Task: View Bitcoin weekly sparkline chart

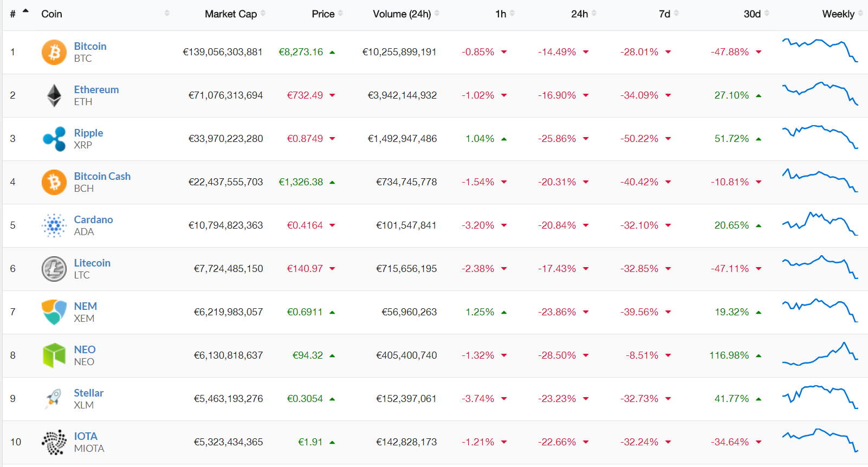Action: [x=820, y=50]
